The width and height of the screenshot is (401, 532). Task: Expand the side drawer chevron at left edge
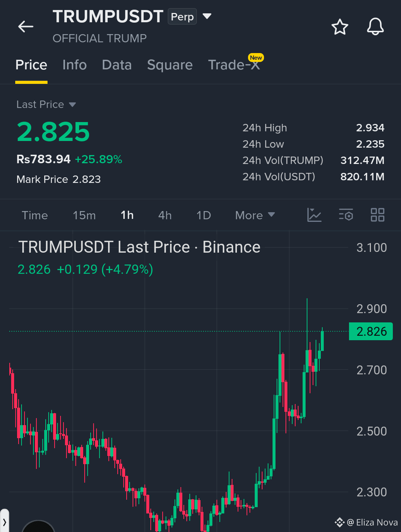(x=4, y=522)
